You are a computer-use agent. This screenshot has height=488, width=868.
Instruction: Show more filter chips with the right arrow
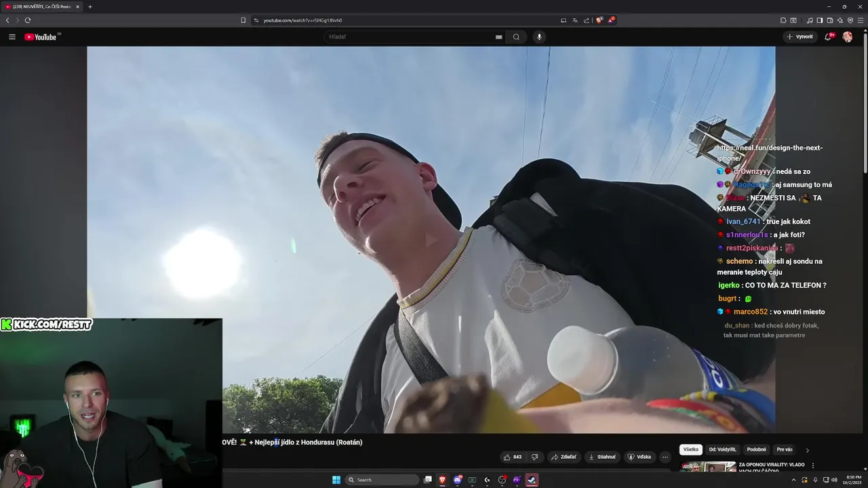click(807, 450)
